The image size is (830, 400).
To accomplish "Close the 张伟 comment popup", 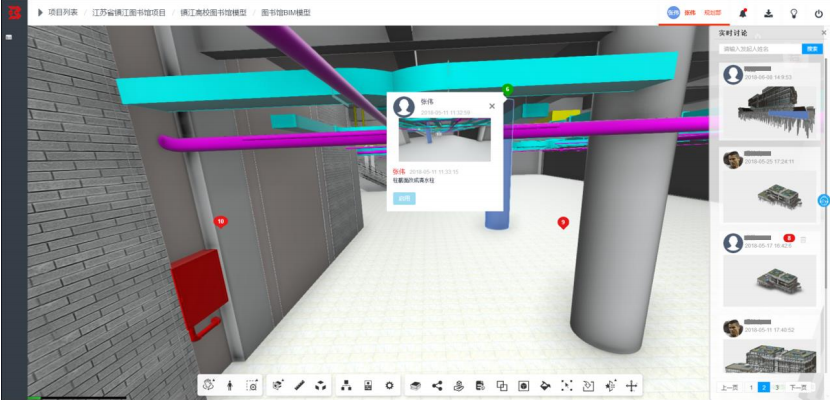I will click(x=492, y=106).
